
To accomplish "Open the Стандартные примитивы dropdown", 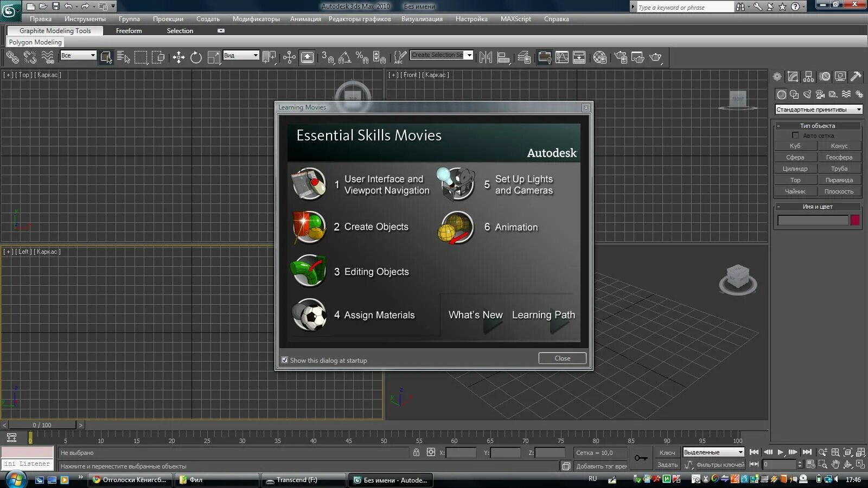I will pos(858,109).
